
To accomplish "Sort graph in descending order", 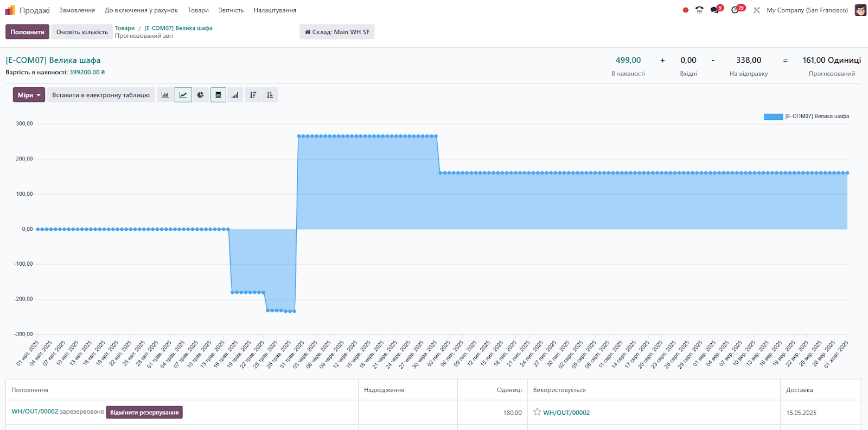I will click(x=253, y=95).
